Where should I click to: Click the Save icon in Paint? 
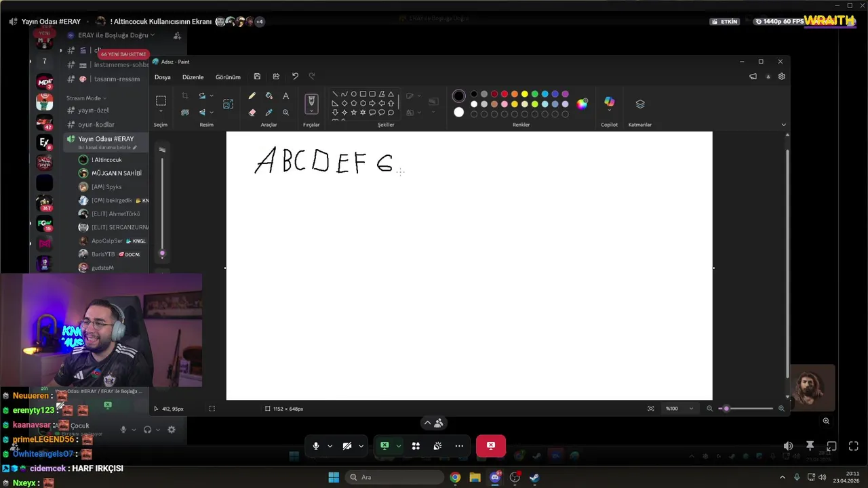257,77
